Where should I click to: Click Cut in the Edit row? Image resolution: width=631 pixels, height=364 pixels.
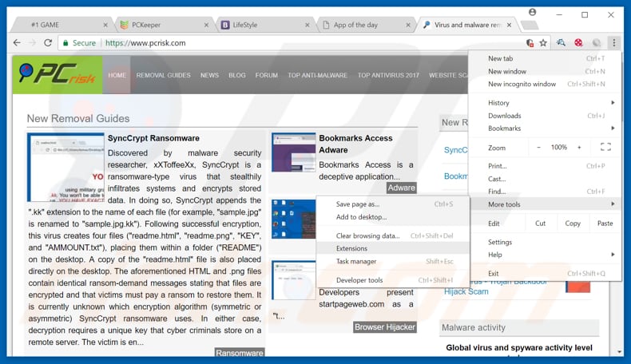click(541, 224)
